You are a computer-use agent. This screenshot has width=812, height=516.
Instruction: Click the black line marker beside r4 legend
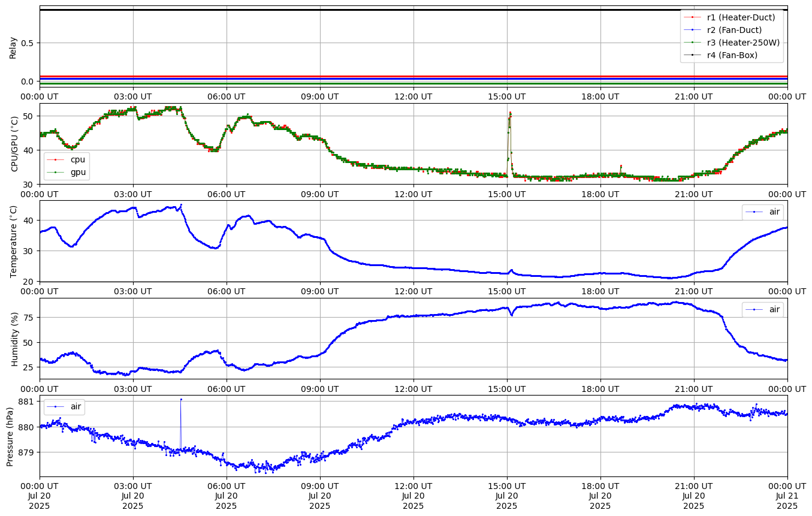[x=693, y=55]
